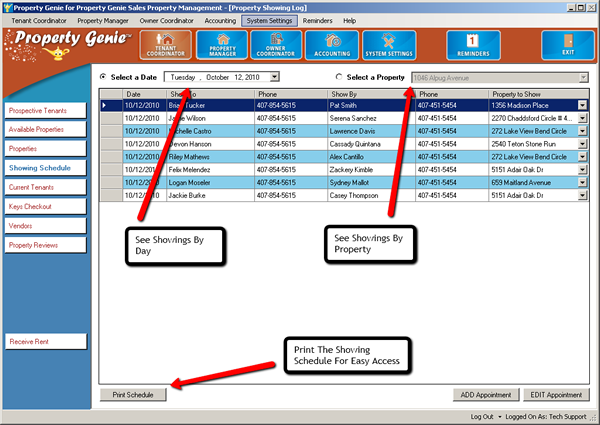Click Logged On As Tech Support text

[x=546, y=417]
